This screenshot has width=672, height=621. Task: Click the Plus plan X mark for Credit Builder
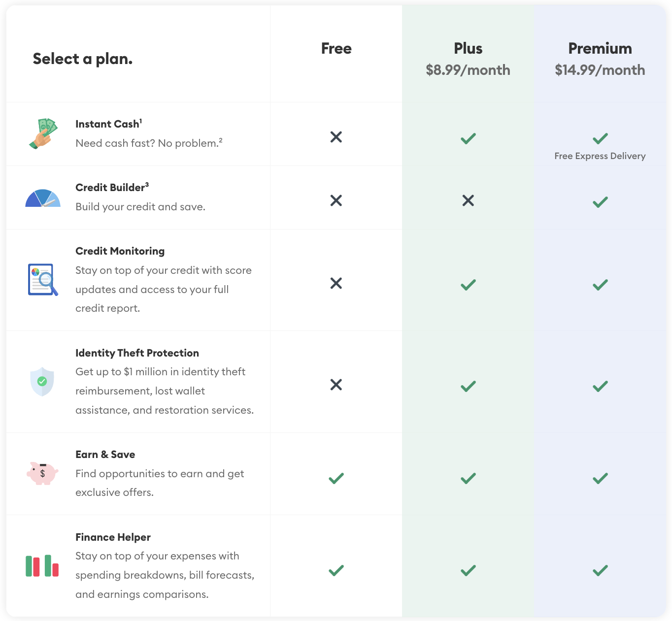tap(468, 200)
